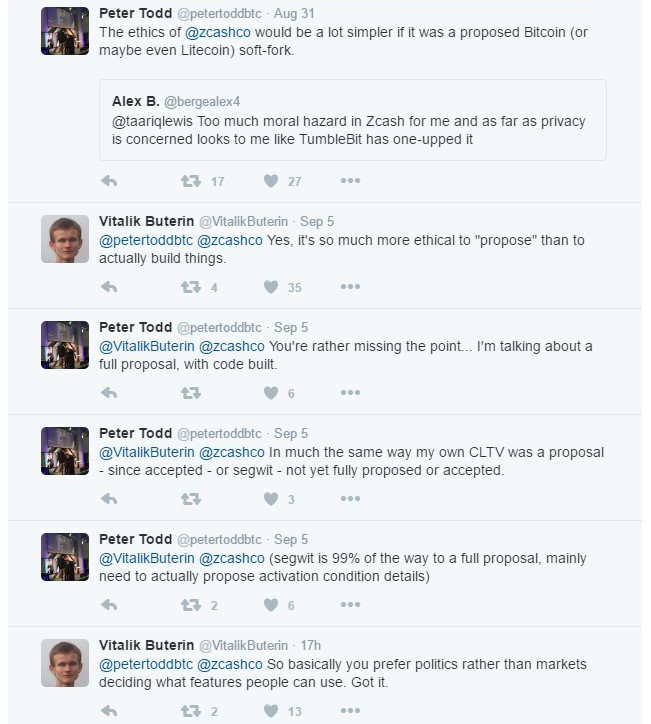Retweet Vitalik's Sep 5 tweet with 4 retweets
This screenshot has height=724, width=651.
coord(191,287)
